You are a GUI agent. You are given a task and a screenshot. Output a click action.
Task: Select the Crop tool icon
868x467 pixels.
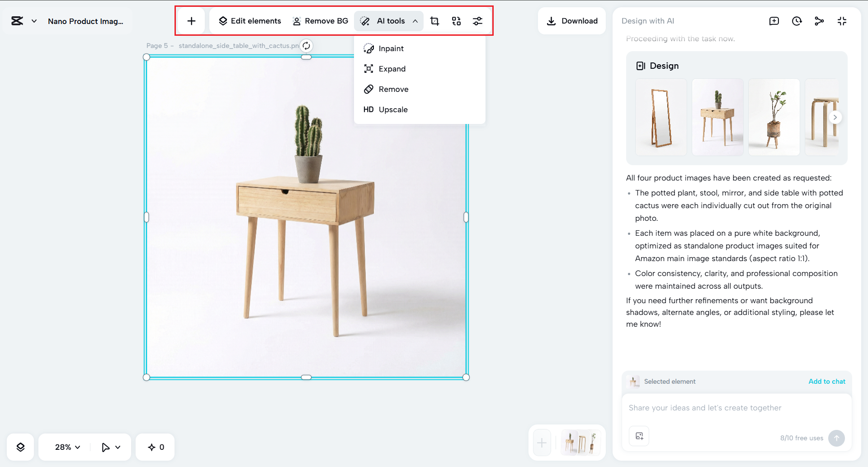(x=434, y=21)
